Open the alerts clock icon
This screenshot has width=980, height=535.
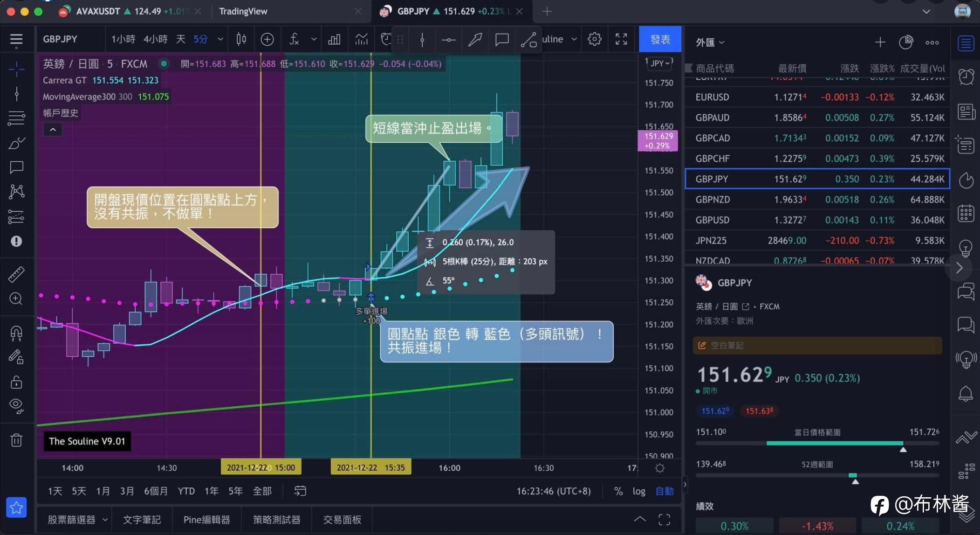tap(966, 77)
